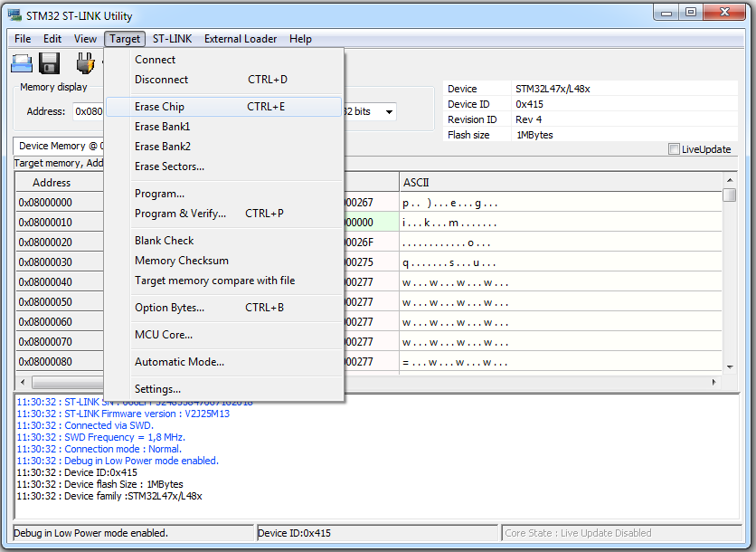
Task: Click the memory table vertical scrollbar down arrow
Action: [730, 367]
